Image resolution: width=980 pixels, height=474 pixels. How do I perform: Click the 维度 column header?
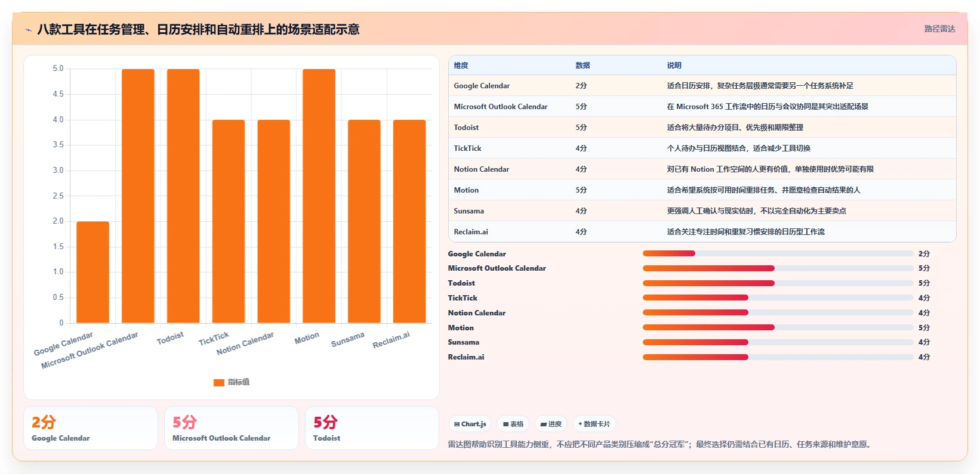(x=461, y=66)
